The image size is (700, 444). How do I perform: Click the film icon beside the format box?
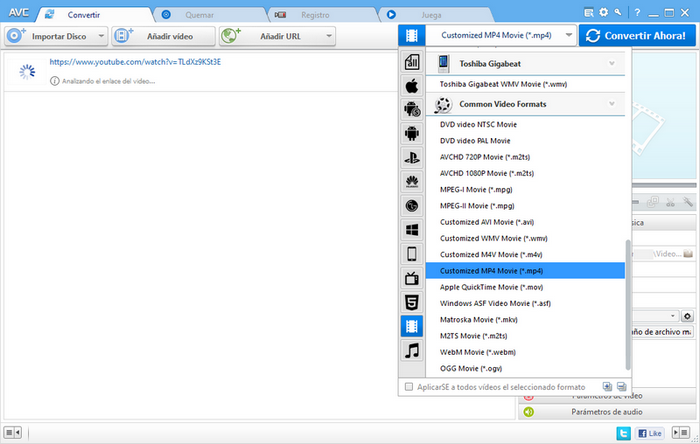[x=412, y=35]
